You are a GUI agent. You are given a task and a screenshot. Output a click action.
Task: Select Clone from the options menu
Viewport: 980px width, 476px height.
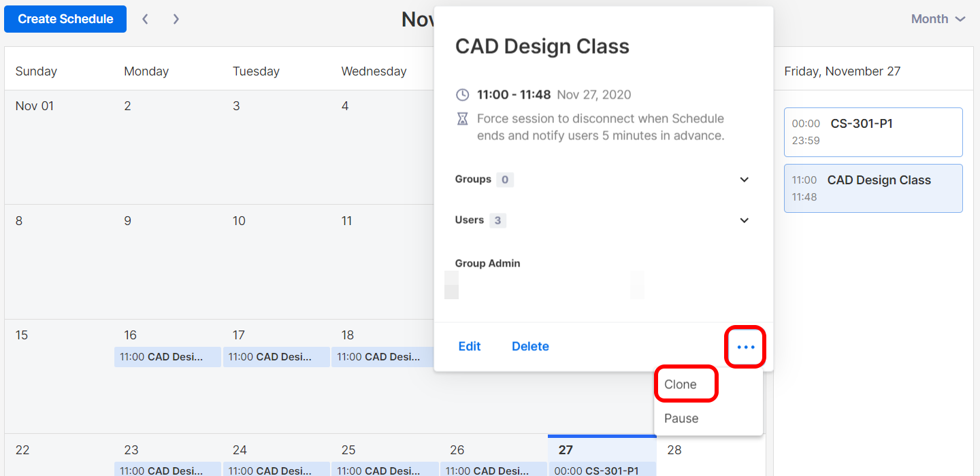pos(681,384)
